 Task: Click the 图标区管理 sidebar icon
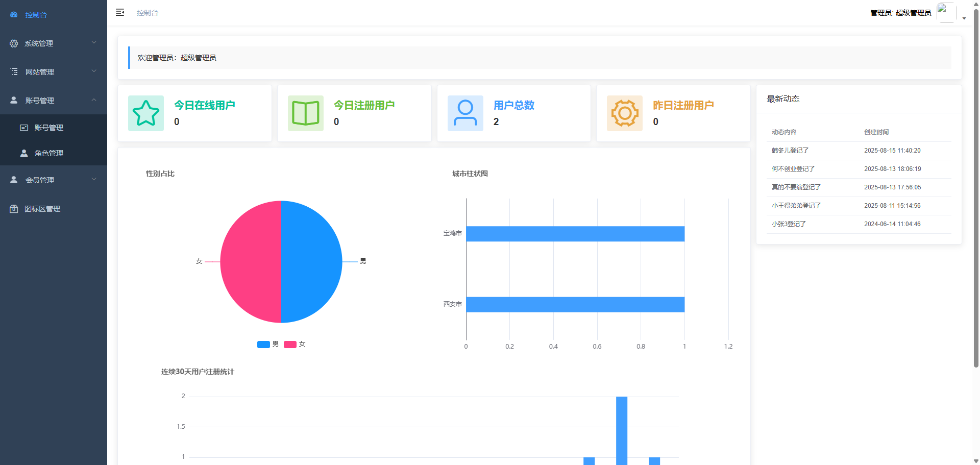point(14,209)
